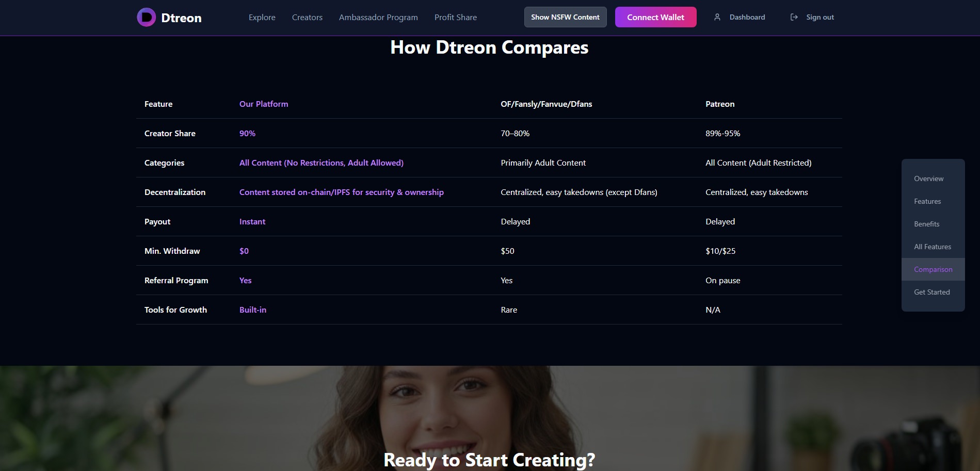
Task: Open the Explore menu item
Action: (262, 18)
